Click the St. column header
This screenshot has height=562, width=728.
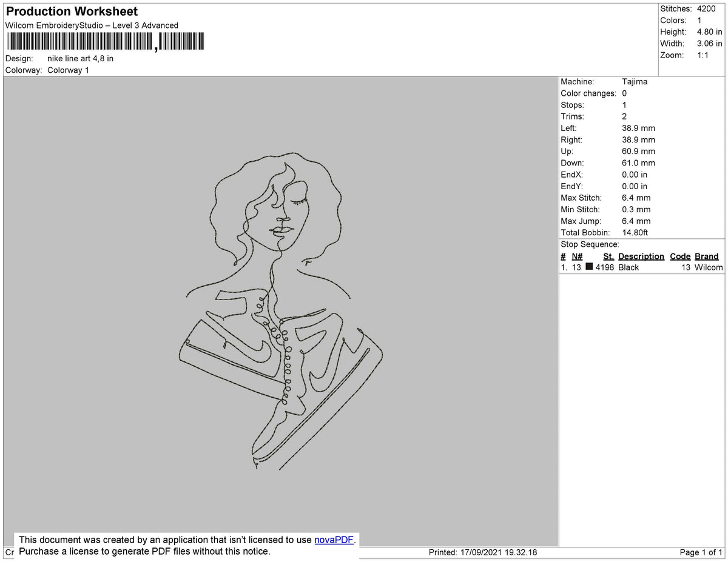(x=608, y=256)
